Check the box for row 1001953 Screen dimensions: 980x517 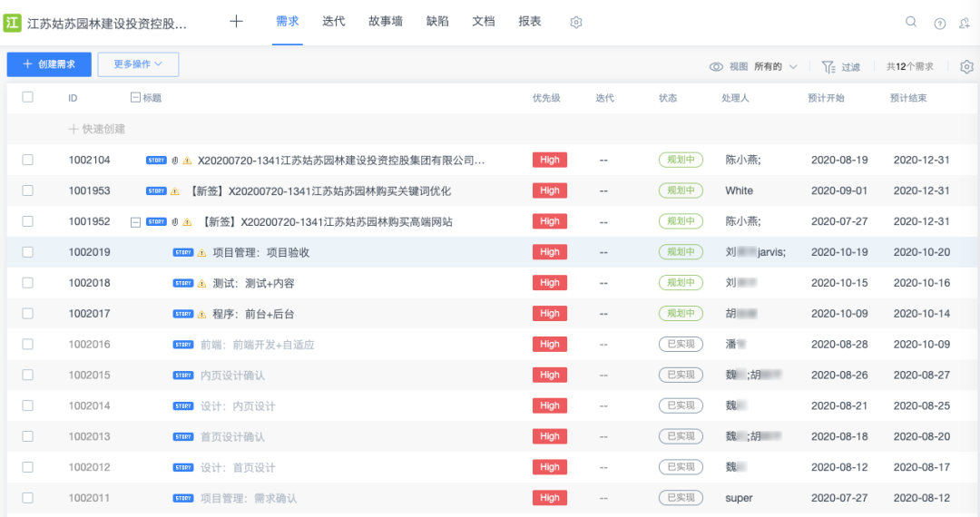(x=27, y=190)
